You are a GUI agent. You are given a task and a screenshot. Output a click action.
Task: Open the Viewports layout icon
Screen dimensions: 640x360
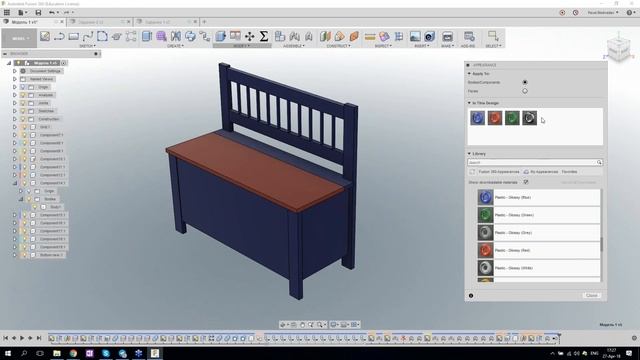click(x=355, y=324)
